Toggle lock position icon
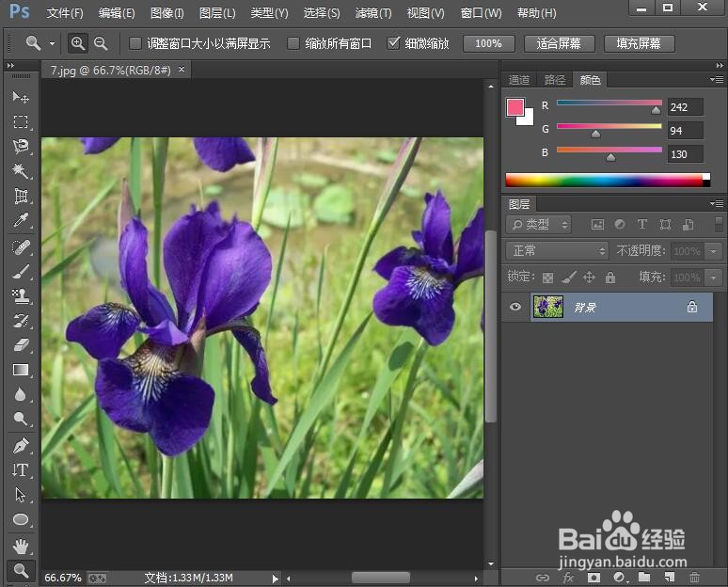The width and height of the screenshot is (728, 587). tap(589, 278)
